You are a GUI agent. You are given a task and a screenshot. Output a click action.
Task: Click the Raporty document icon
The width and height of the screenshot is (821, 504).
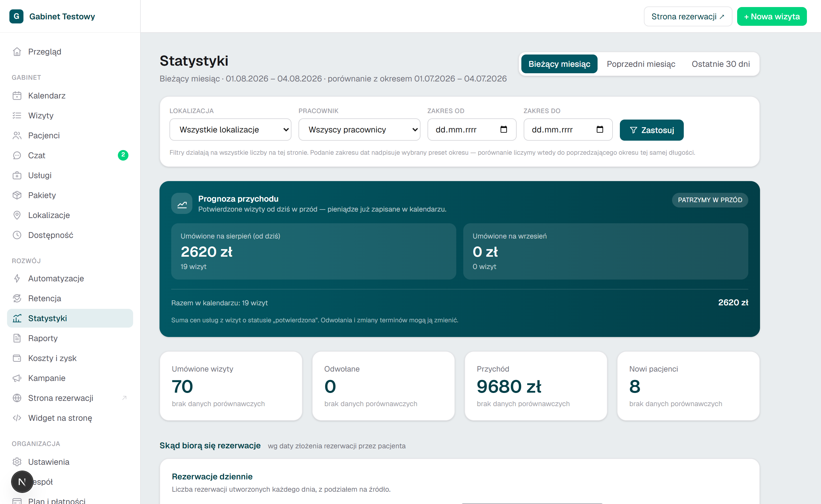coord(17,338)
